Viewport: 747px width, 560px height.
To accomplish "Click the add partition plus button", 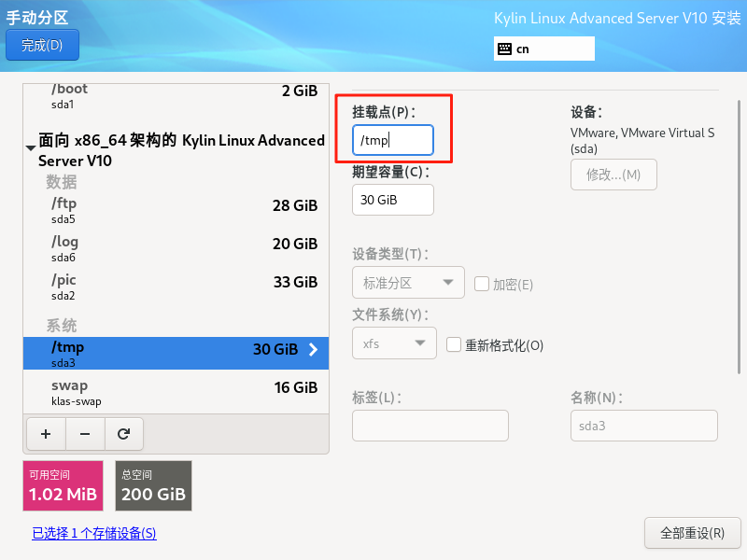I will 46,433.
